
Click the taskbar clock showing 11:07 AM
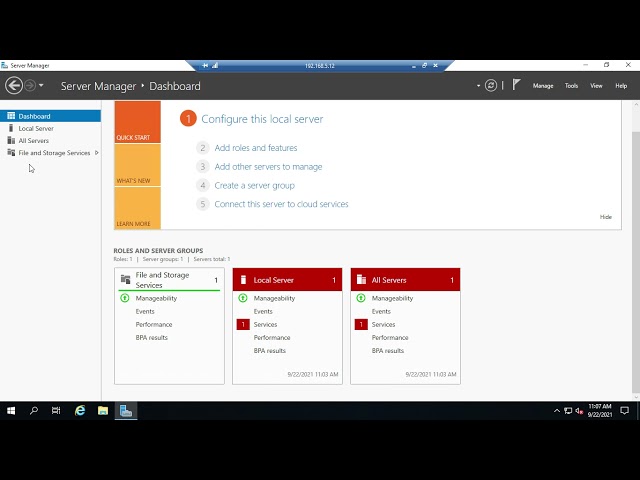600,411
